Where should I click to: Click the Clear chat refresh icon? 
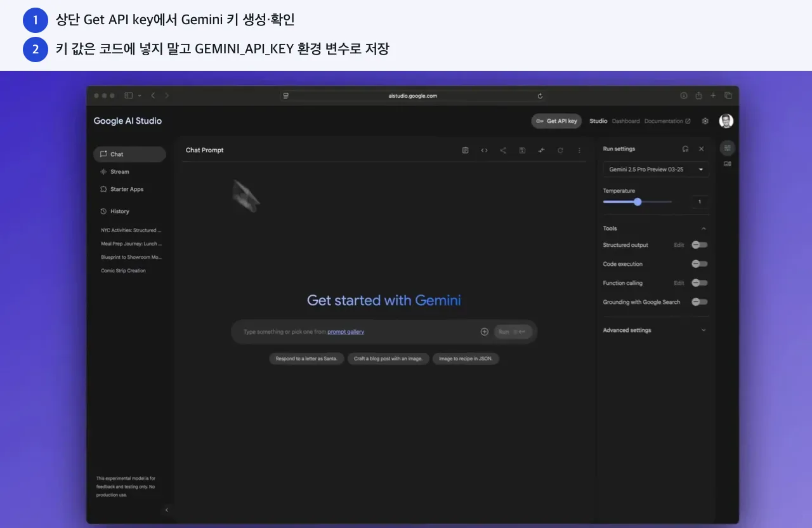pos(560,150)
